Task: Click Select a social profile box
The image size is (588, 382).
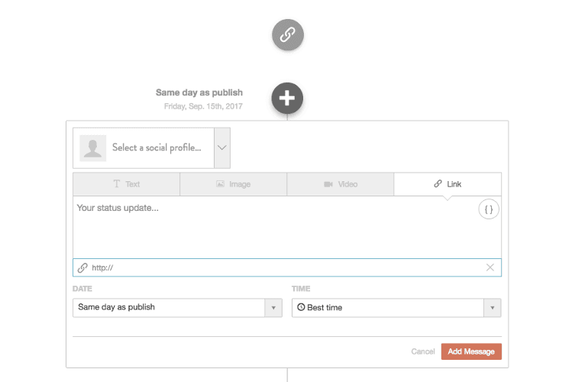Action: click(x=144, y=148)
